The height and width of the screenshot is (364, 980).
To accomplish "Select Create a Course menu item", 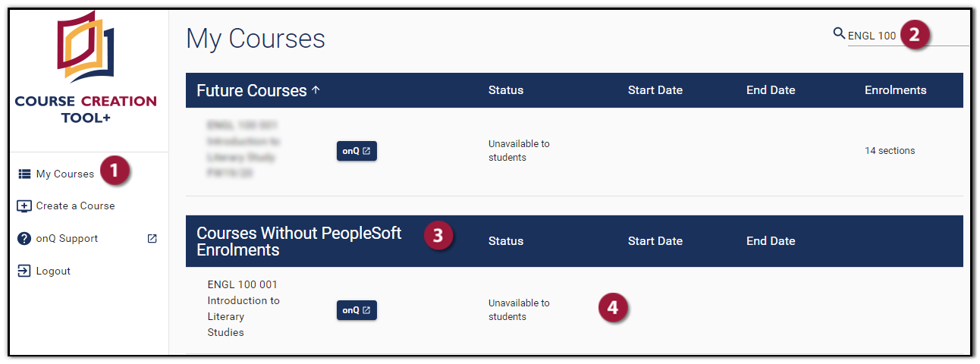I will pyautogui.click(x=76, y=206).
